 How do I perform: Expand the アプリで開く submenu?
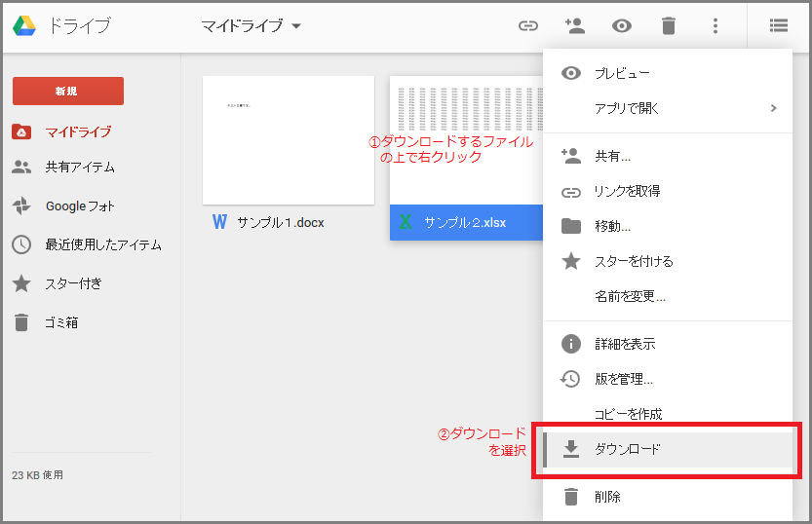click(x=668, y=108)
